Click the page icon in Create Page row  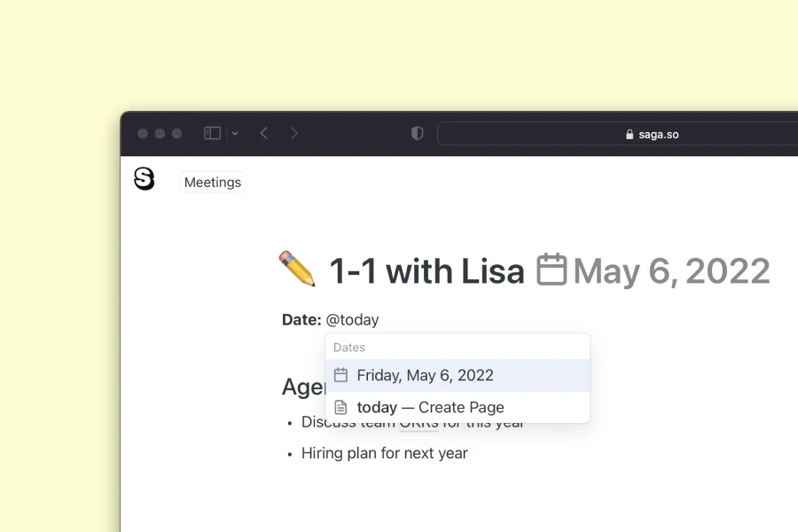pyautogui.click(x=341, y=407)
